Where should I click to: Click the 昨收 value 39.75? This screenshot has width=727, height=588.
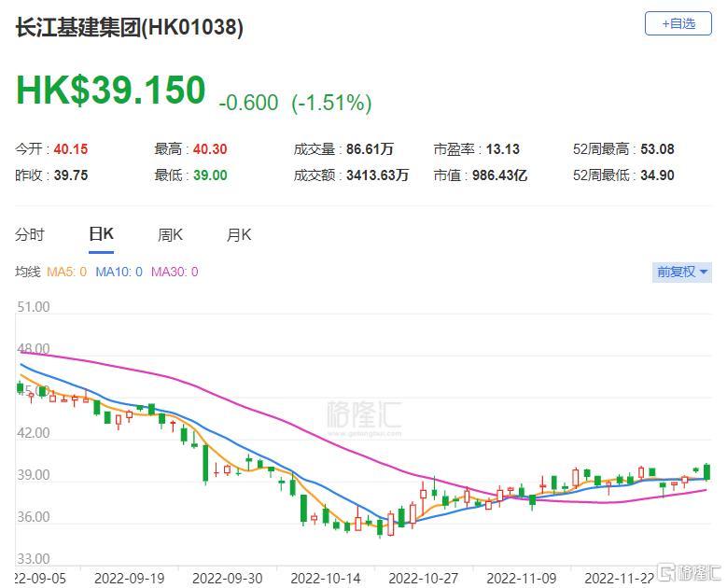71,175
